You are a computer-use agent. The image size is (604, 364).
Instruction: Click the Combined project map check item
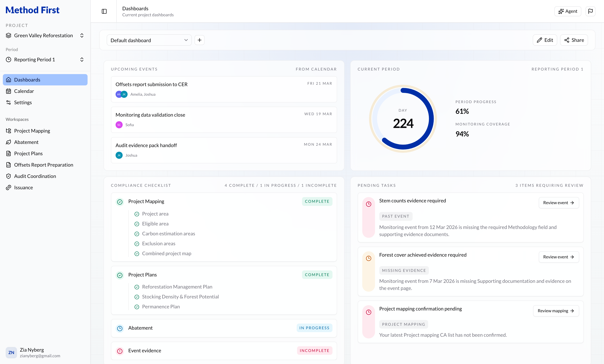(163, 254)
